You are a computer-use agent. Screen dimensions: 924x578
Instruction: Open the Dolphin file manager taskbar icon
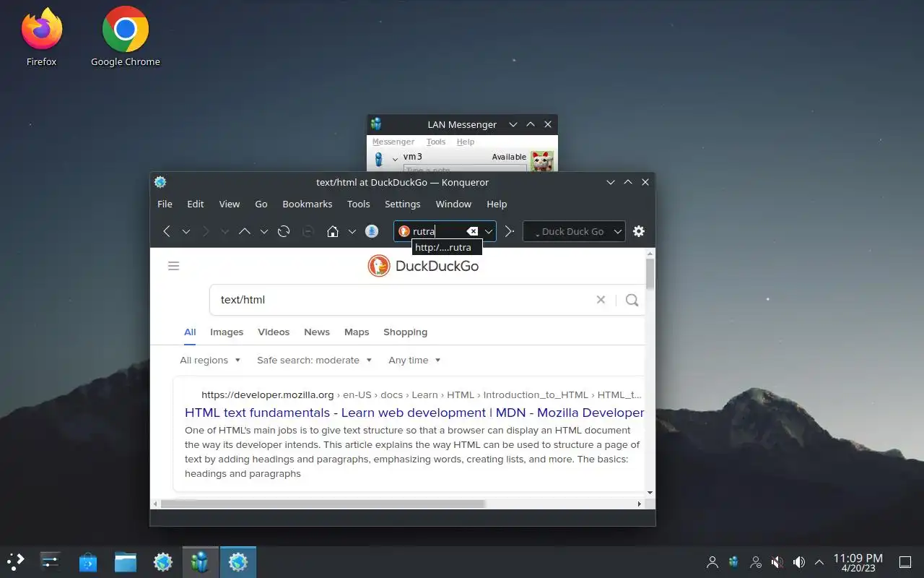[126, 561]
